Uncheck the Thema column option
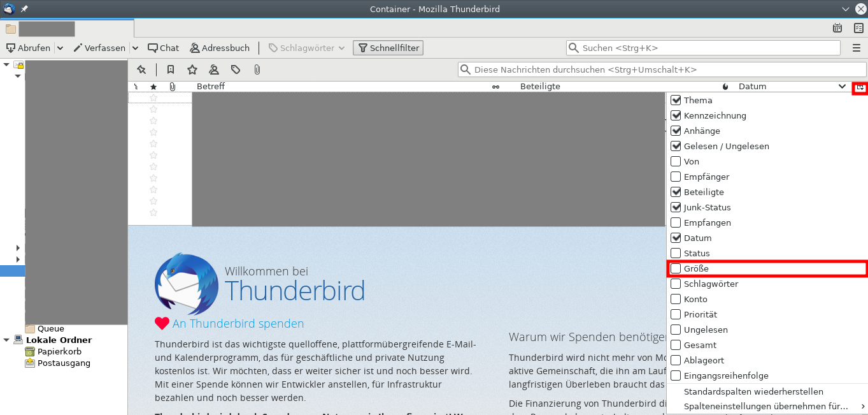 [767, 100]
